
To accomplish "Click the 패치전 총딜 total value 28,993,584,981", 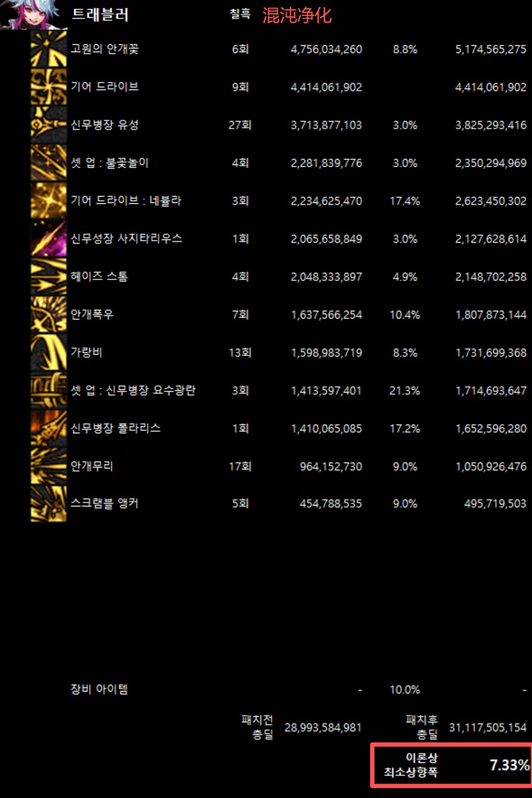I will coord(323,728).
